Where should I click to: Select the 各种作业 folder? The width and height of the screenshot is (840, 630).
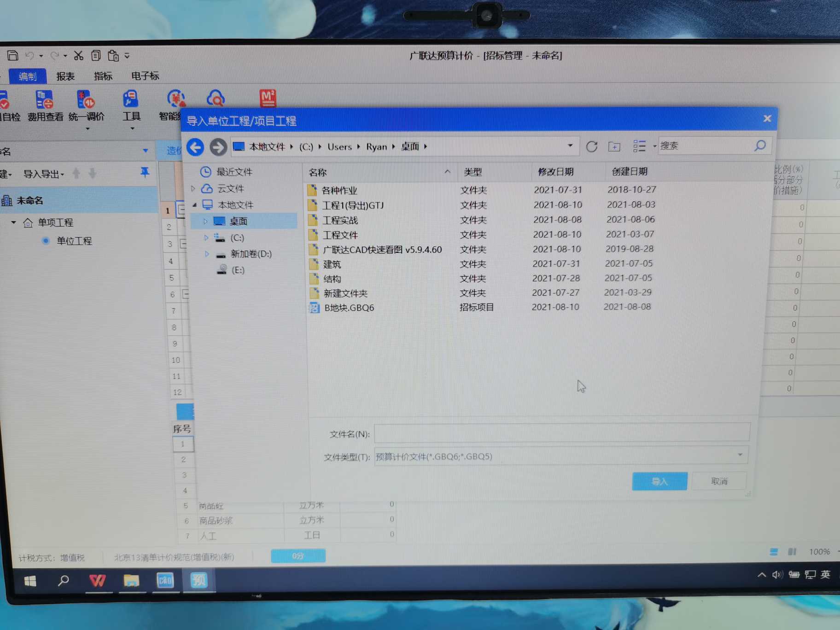coord(339,190)
